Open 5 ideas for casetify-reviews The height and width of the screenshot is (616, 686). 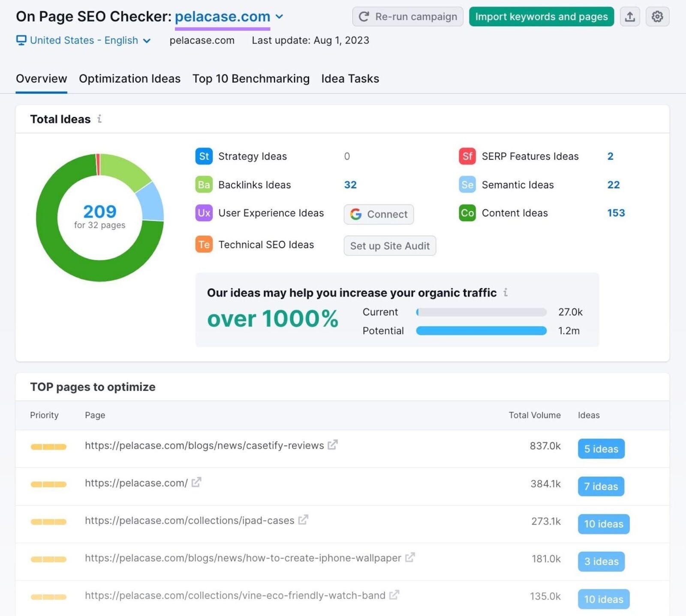601,449
